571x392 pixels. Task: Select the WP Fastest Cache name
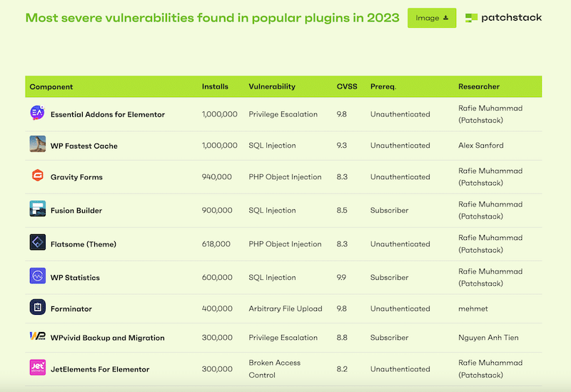point(84,146)
